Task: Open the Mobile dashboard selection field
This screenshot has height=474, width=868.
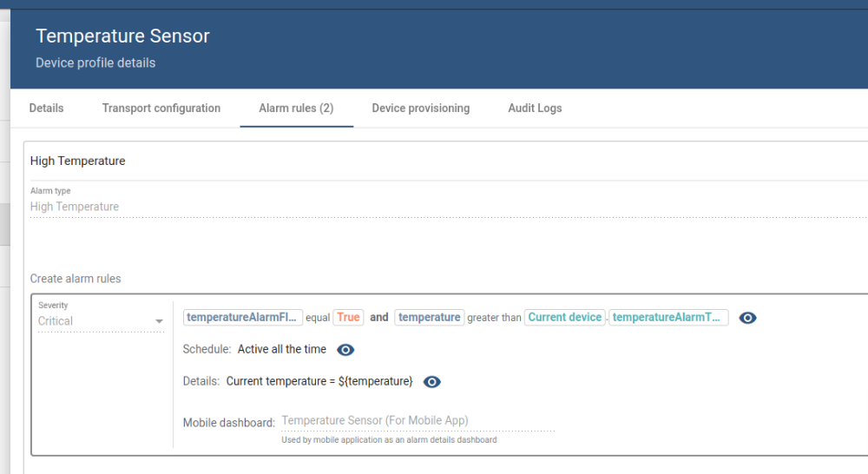Action: (417, 421)
